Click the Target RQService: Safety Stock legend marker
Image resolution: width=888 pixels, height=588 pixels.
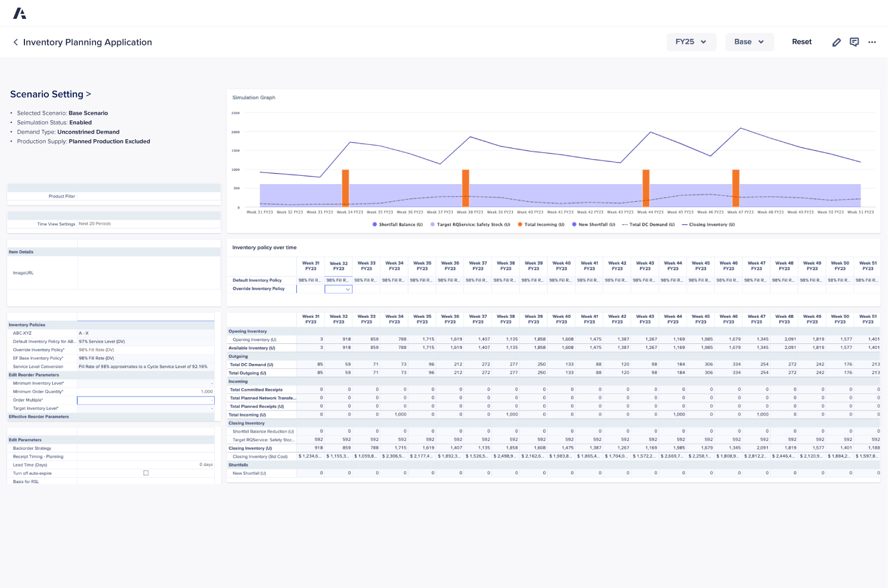(433, 224)
